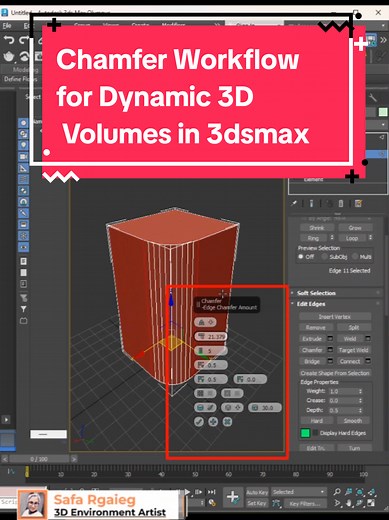Image resolution: width=389 pixels, height=520 pixels.
Task: Click the time slider previous frame arrow
Action: coord(5,459)
